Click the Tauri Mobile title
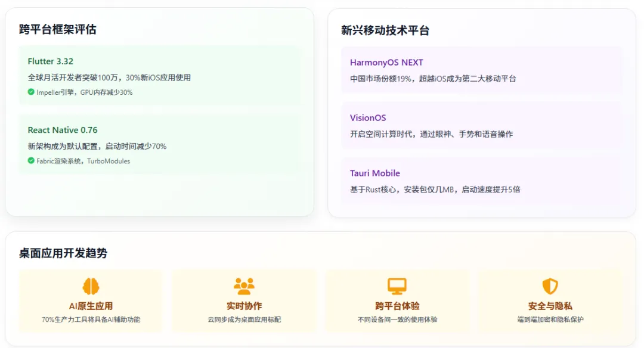Screen dimensions: 644x348 375,173
